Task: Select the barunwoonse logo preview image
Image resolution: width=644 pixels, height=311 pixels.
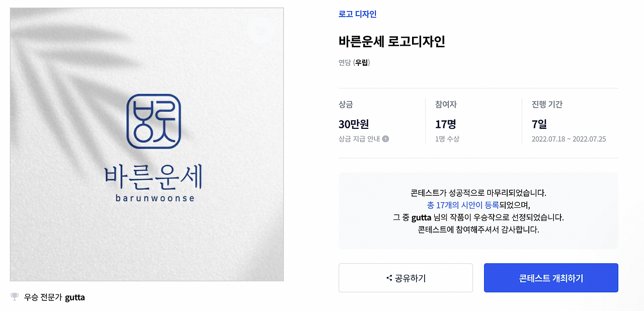Action: (146, 144)
